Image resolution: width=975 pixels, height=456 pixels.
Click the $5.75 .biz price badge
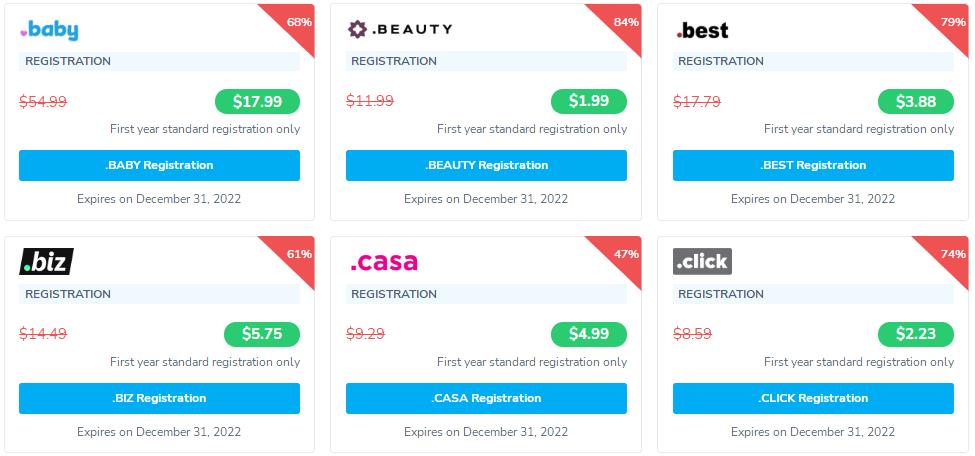pyautogui.click(x=261, y=334)
